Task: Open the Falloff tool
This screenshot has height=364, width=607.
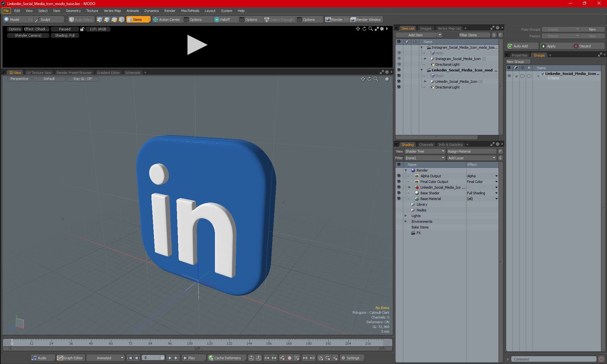Action: tap(222, 20)
